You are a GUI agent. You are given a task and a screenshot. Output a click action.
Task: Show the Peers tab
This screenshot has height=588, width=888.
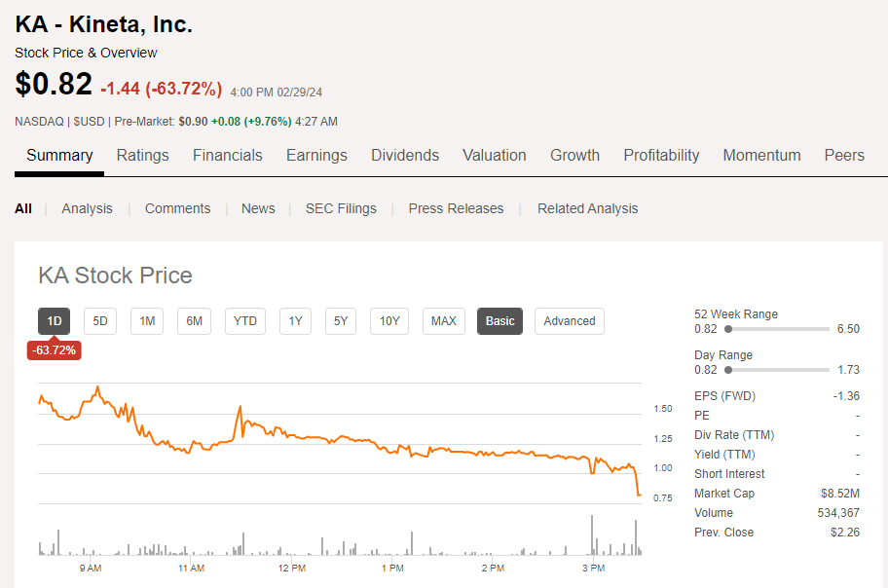[x=844, y=155]
